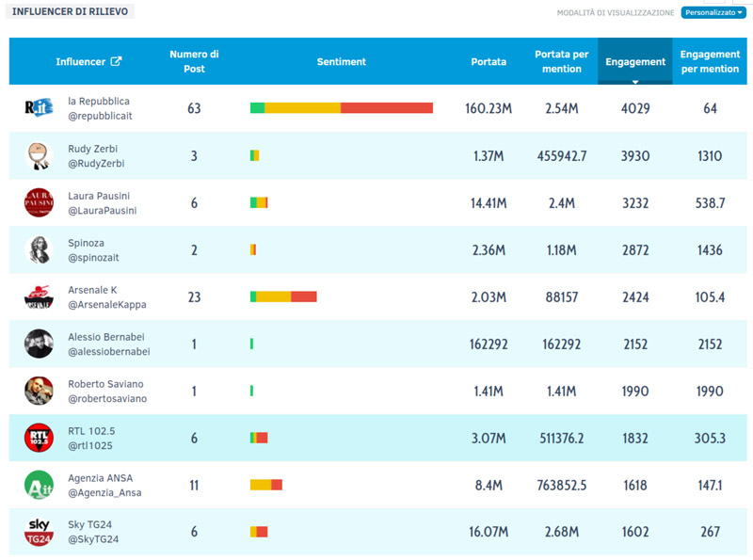Screen dimensions: 753x560
Task: Sort table by Engagement per mention
Action: point(710,61)
